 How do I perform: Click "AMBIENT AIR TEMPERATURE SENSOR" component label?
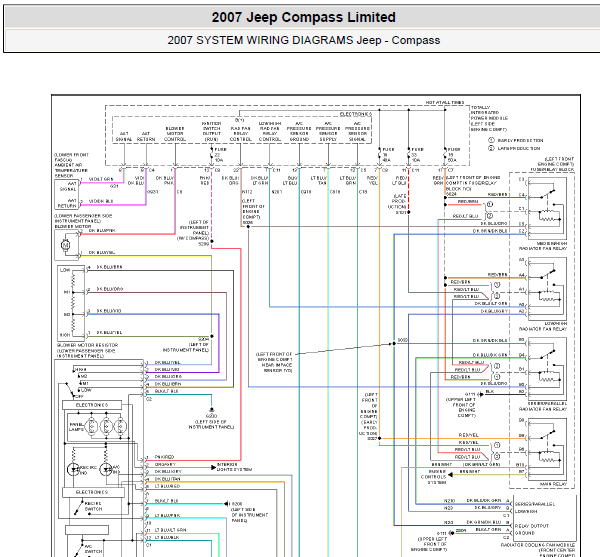tap(71, 170)
